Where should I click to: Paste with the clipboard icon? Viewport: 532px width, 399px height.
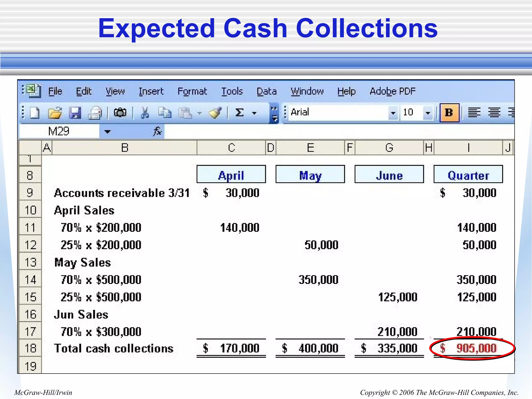[185, 113]
